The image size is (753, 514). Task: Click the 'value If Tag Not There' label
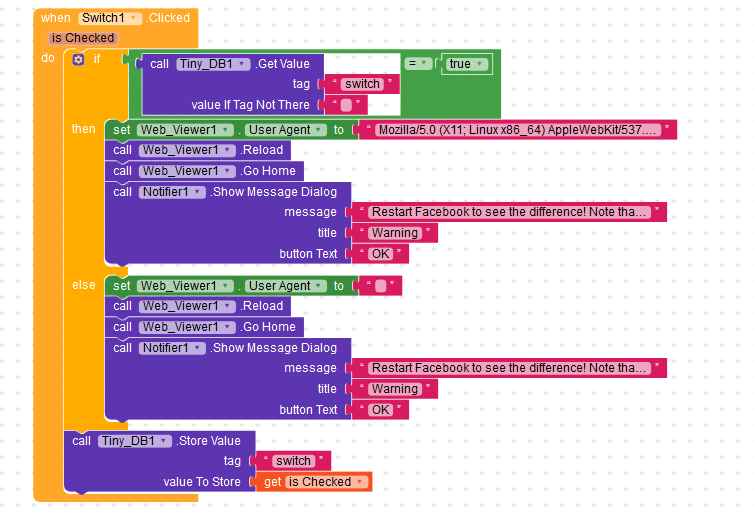click(250, 105)
